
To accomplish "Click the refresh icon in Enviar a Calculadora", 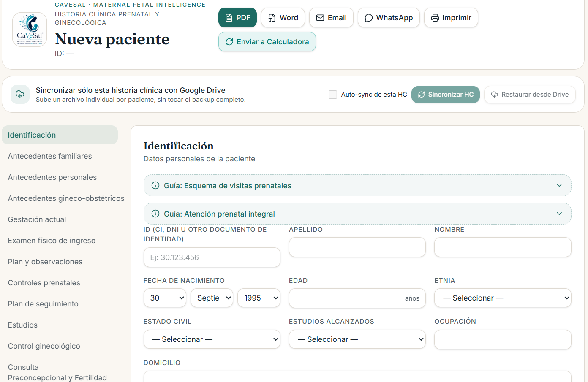I will [x=229, y=42].
